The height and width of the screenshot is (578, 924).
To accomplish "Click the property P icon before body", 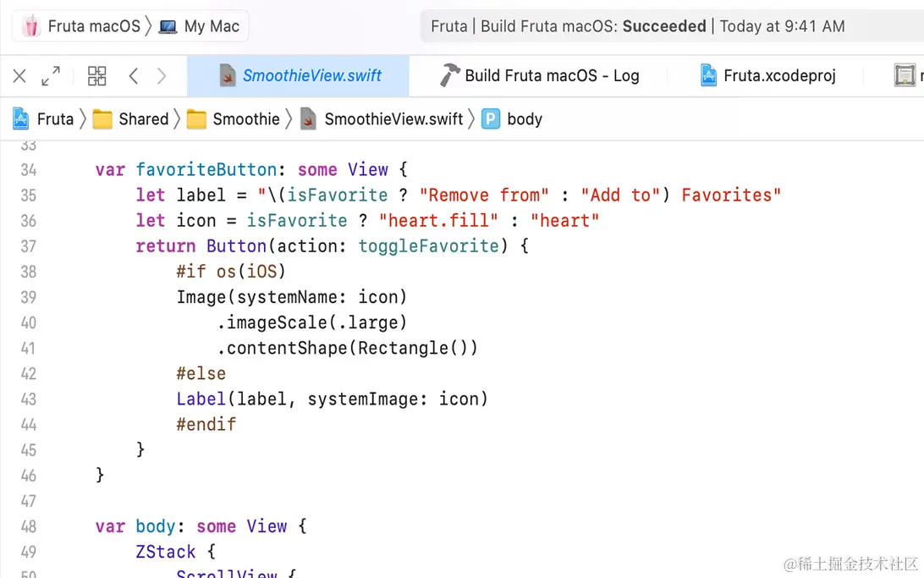I will pyautogui.click(x=490, y=119).
